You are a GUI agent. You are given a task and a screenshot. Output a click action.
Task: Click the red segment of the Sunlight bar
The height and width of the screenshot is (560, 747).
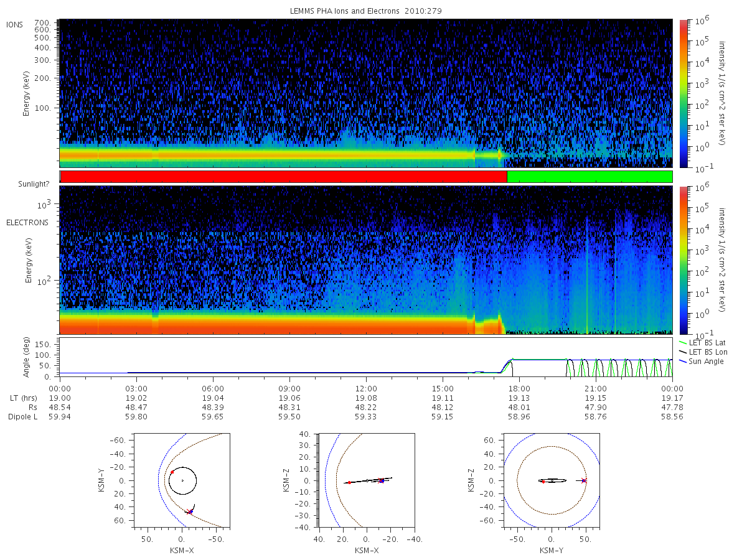point(283,177)
